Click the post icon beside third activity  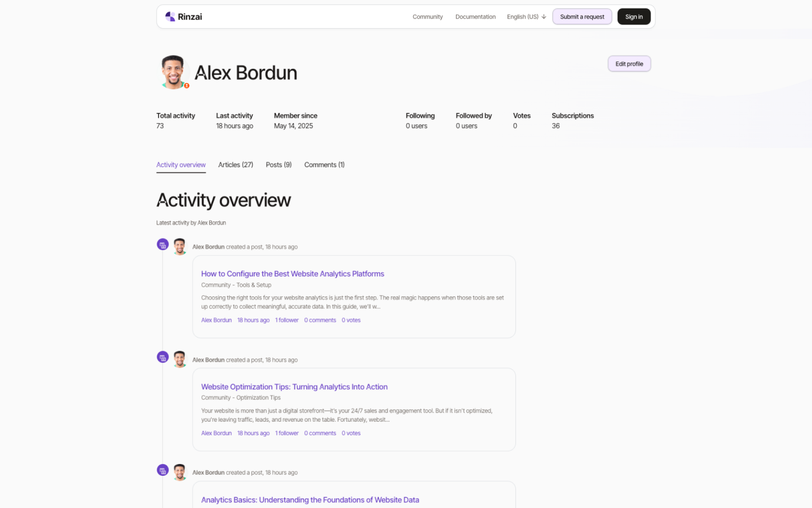[x=162, y=471]
